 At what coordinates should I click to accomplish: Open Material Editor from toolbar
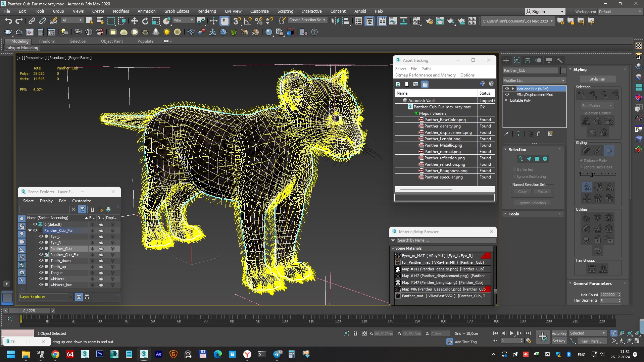click(416, 21)
